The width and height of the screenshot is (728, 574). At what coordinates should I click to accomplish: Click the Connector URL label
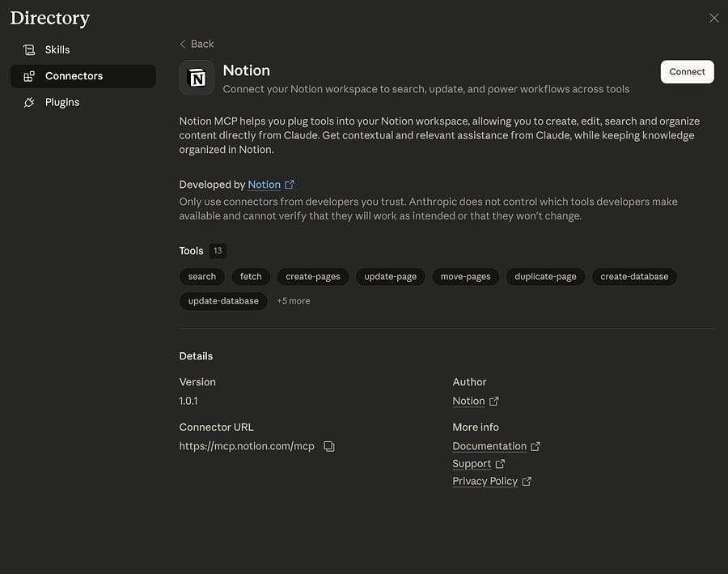(x=216, y=427)
